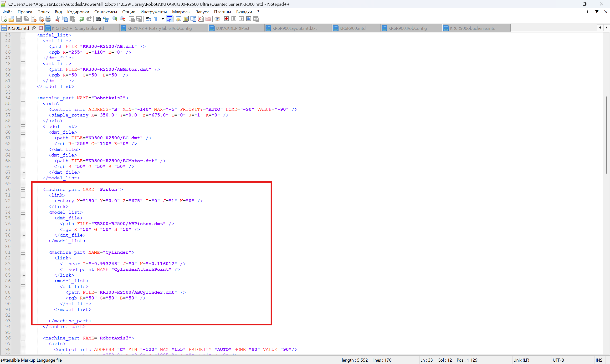Click the tab bar scroll right arrow
The image size is (610, 364).
pos(607,28)
